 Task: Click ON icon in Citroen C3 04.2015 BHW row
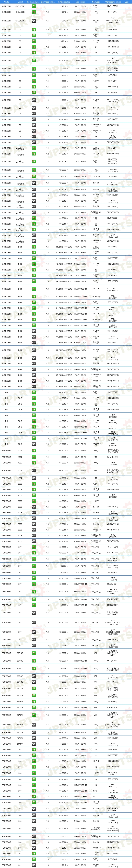tap(34, 131)
